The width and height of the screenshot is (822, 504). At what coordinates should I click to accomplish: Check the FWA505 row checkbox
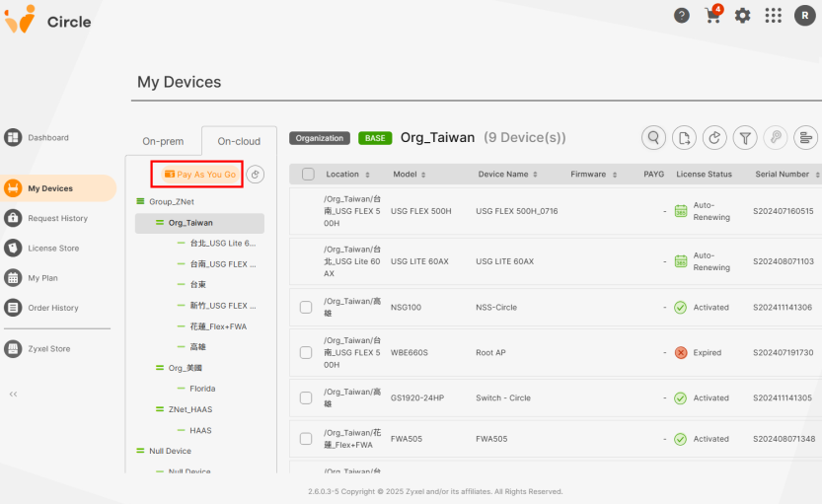click(x=306, y=439)
